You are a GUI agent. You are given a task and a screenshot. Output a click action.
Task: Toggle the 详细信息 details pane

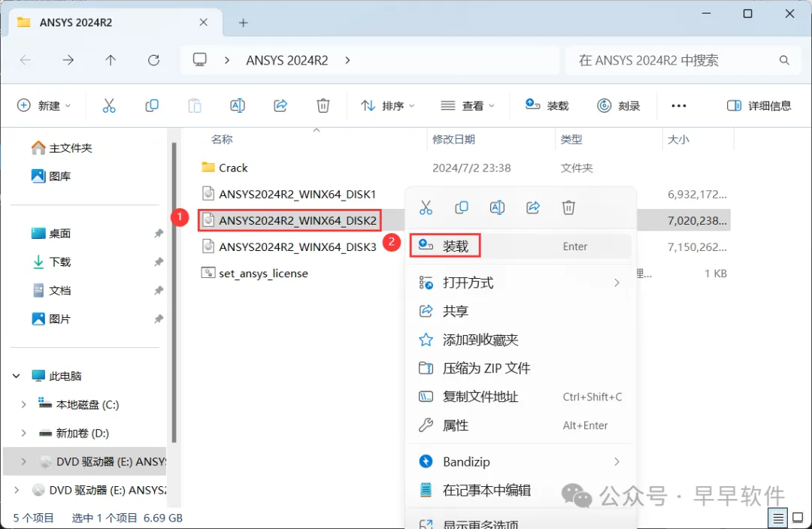click(x=759, y=106)
